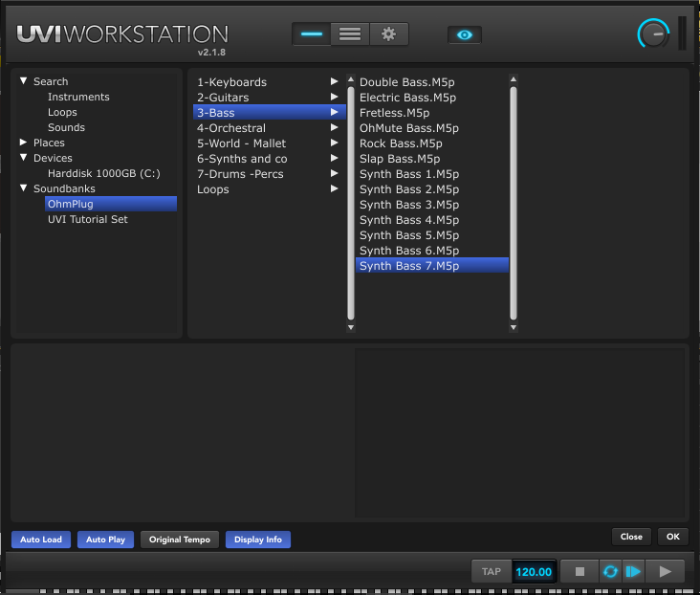This screenshot has width=700, height=595.
Task: Click the 120.00 tempo field
Action: [x=534, y=571]
